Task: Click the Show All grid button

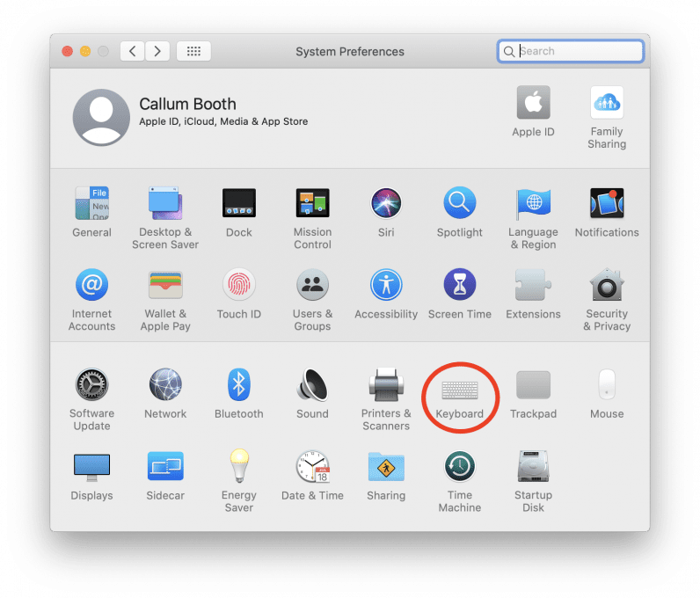Action: (x=193, y=51)
